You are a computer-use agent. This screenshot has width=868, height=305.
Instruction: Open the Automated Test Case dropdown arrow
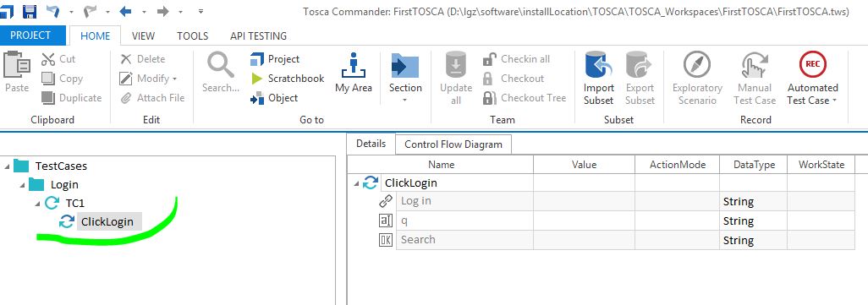(834, 101)
